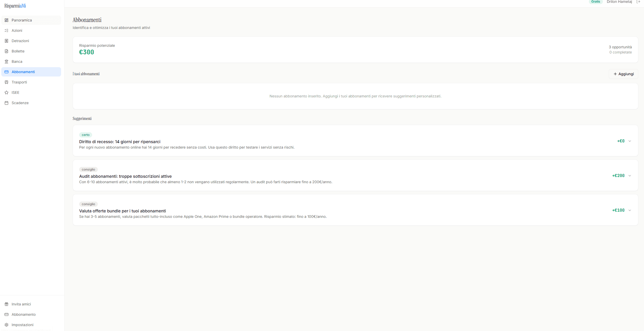Click the Banca building icon
This screenshot has height=331, width=644.
click(x=6, y=61)
